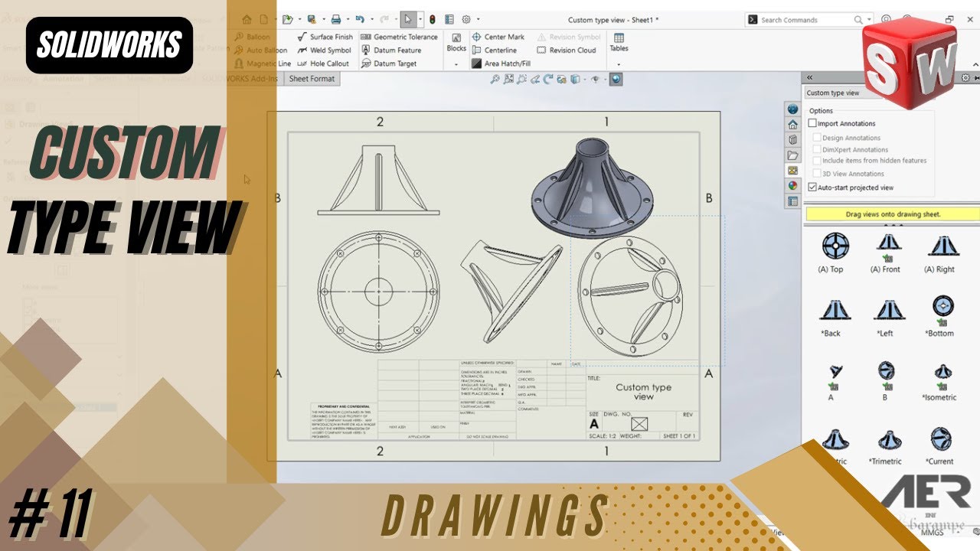Switch to the Sheet Format tab
Viewport: 980px width, 551px height.
312,79
